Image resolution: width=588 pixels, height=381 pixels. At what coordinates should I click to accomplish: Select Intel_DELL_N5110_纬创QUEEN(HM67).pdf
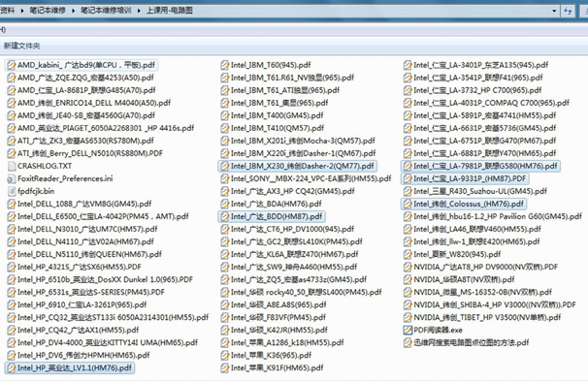(x=89, y=254)
